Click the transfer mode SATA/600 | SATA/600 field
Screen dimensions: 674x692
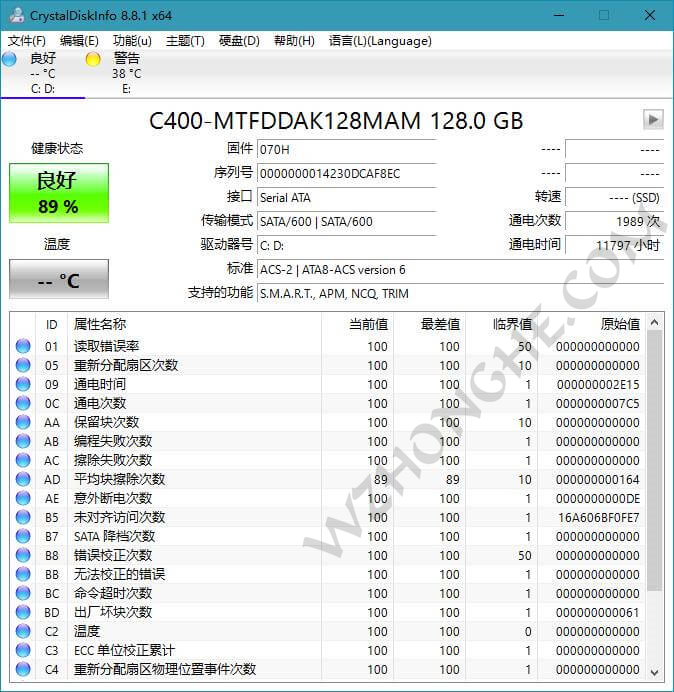point(346,221)
